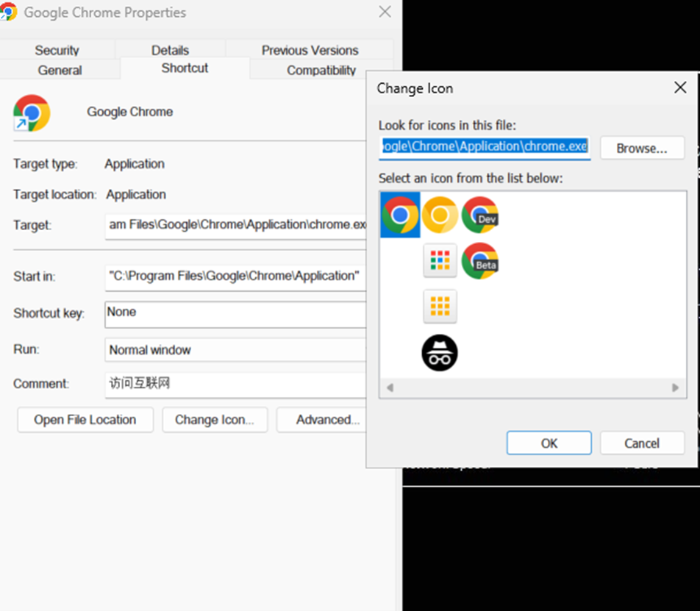The width and height of the screenshot is (700, 611).
Task: Open the Run Normal window dropdown
Action: (x=236, y=350)
